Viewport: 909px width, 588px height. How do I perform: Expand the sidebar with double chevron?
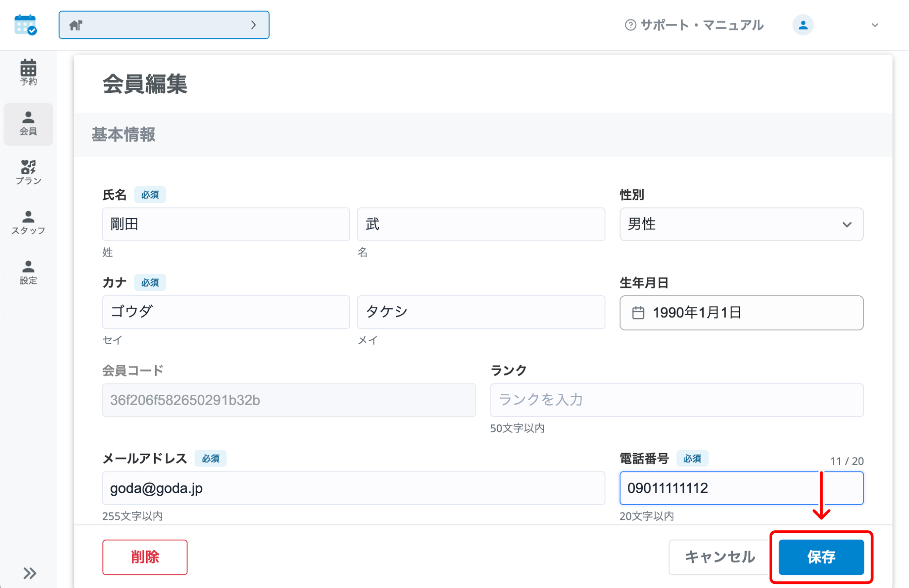[x=30, y=573]
